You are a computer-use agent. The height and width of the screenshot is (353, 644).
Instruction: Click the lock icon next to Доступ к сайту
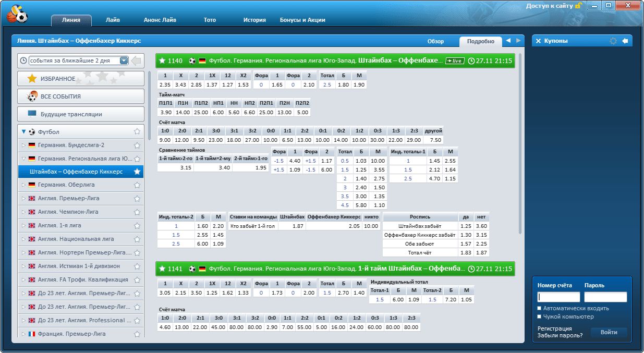[578, 6]
